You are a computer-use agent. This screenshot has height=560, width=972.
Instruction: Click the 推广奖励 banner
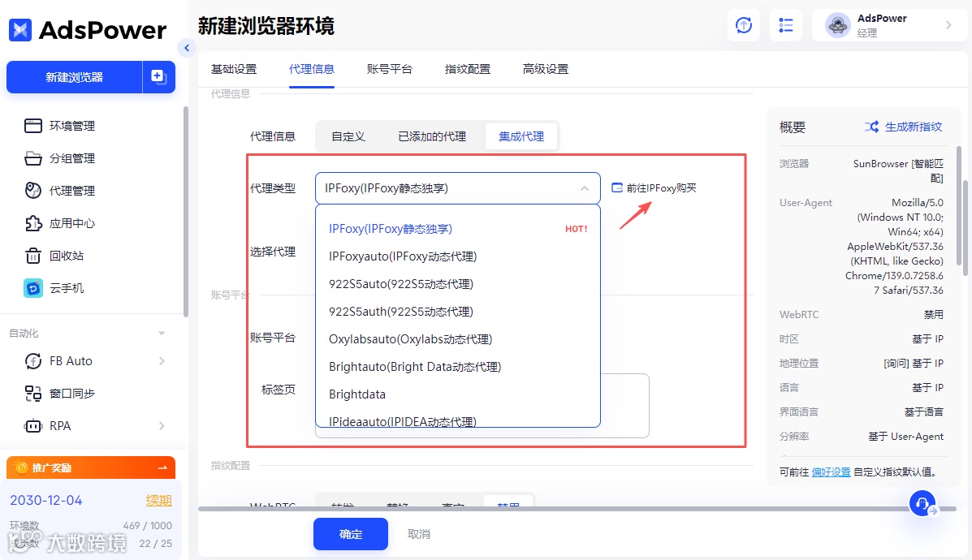[x=91, y=467]
